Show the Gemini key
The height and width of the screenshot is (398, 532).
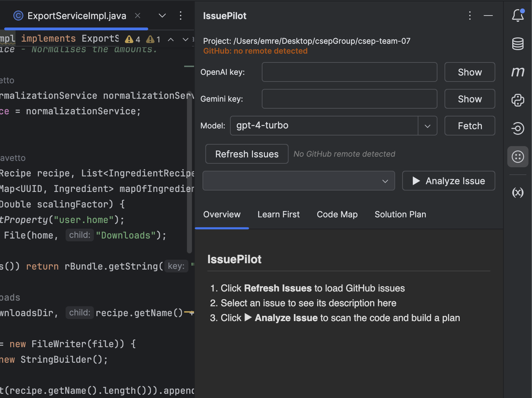(470, 99)
